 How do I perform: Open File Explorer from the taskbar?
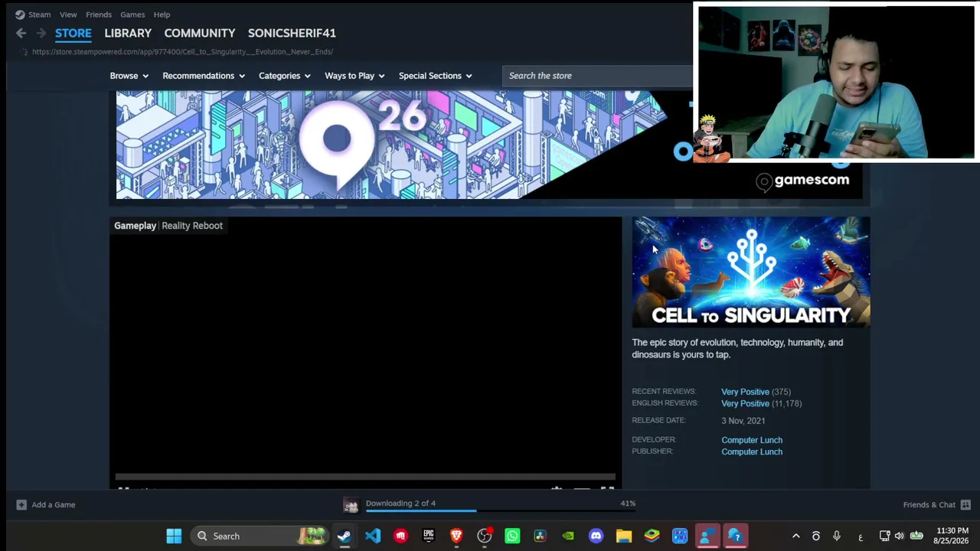click(624, 536)
